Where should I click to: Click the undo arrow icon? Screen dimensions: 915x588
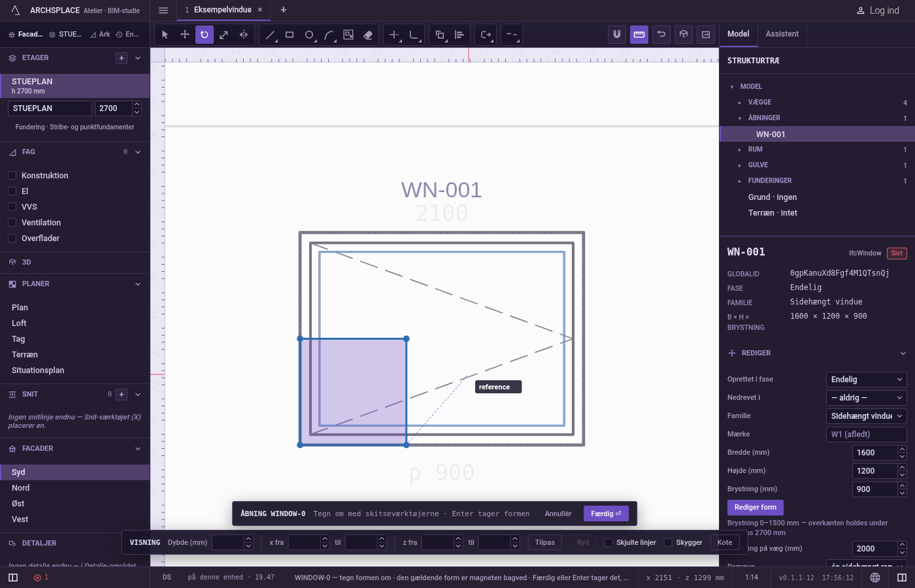pyautogui.click(x=661, y=35)
